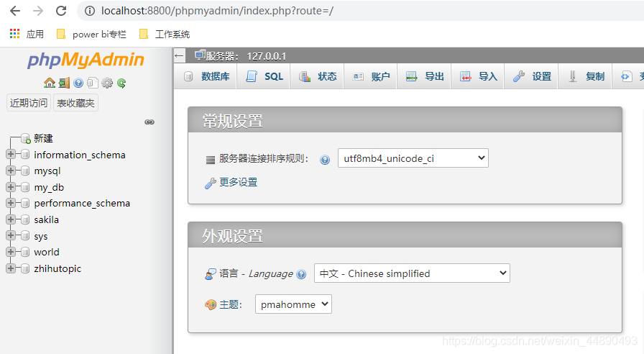This screenshot has width=644, height=354.
Task: Click the phpMyAdmin logo
Action: click(x=86, y=60)
